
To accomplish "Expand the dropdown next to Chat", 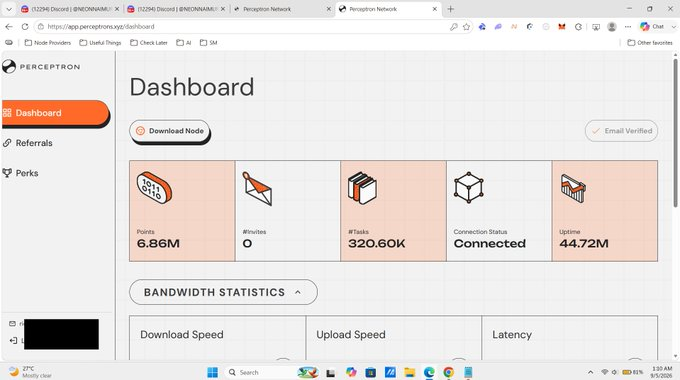I will coord(673,27).
